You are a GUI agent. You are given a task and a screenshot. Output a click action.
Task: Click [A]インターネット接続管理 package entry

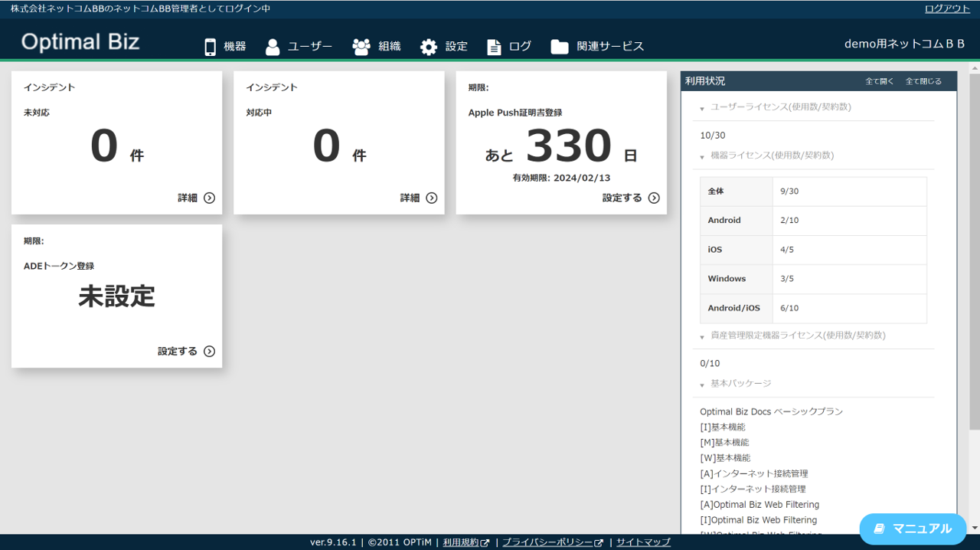(x=753, y=474)
